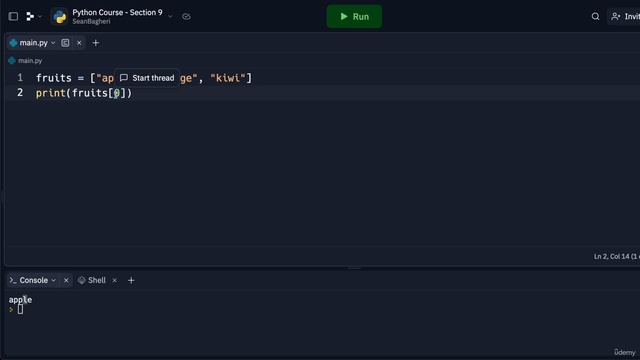Viewport: 640px width, 360px height.
Task: Click the format icon in main.py tab
Action: click(x=65, y=43)
